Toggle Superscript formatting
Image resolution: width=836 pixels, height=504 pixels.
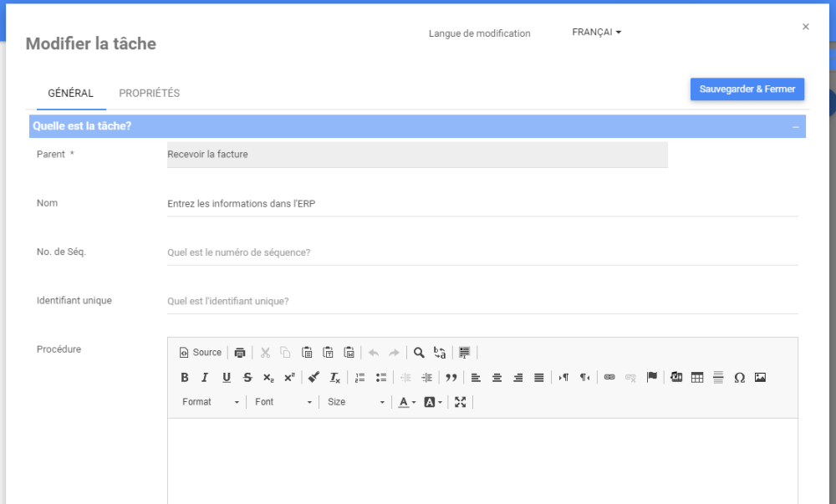coord(289,377)
